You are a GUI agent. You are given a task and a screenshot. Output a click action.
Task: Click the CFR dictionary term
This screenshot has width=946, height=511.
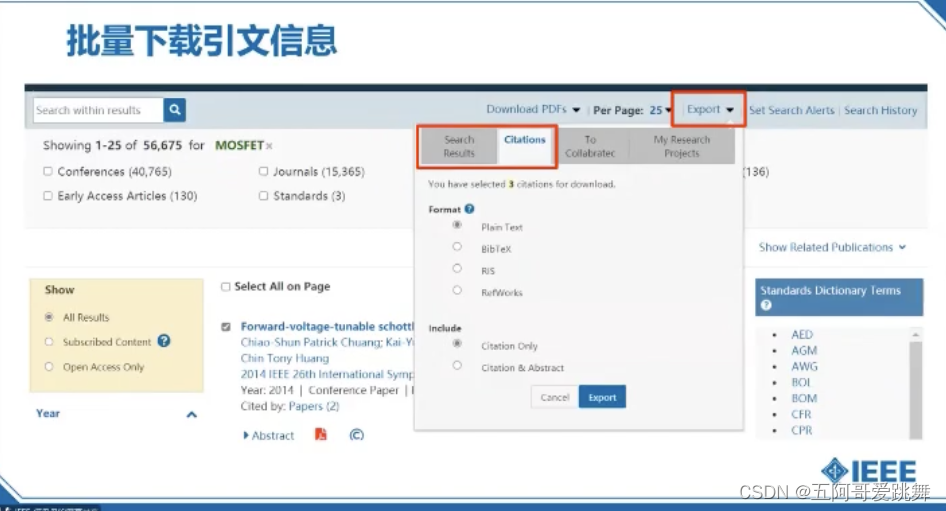(x=801, y=414)
